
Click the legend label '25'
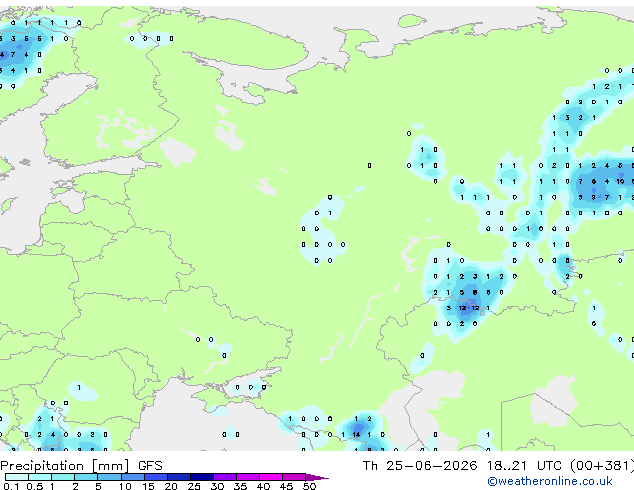tap(194, 486)
